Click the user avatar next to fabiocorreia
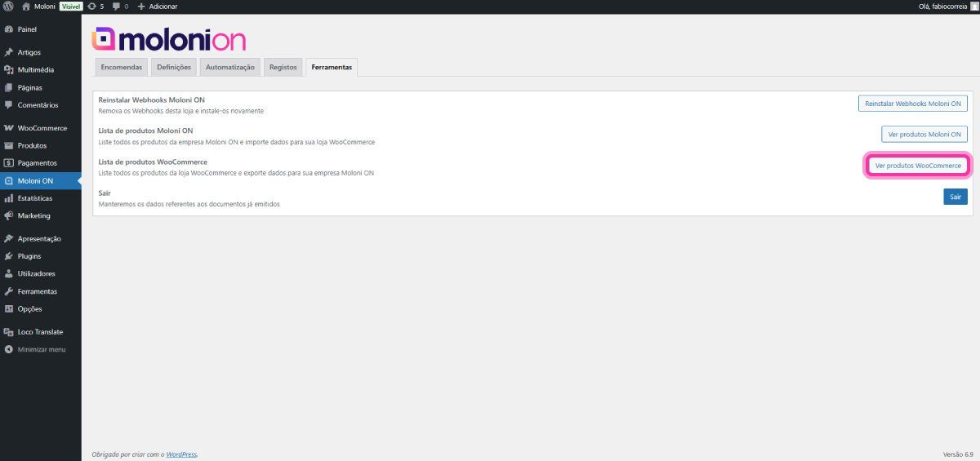This screenshot has height=461, width=980. click(973, 6)
